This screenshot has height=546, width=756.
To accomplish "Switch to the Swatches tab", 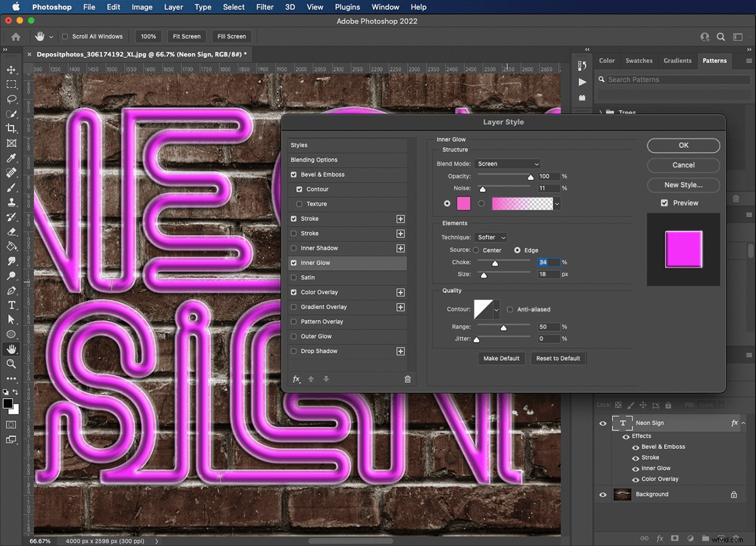I will [639, 60].
